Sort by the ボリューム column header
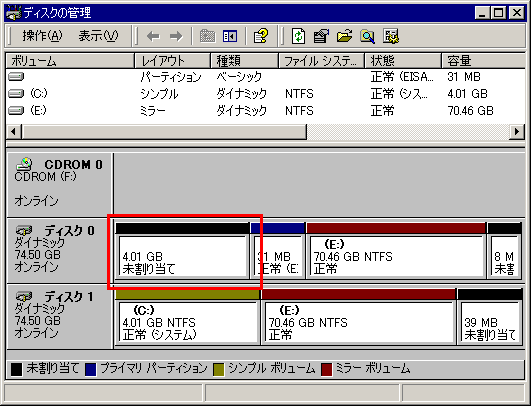Image resolution: width=531 pixels, height=406 pixels. tap(70, 61)
